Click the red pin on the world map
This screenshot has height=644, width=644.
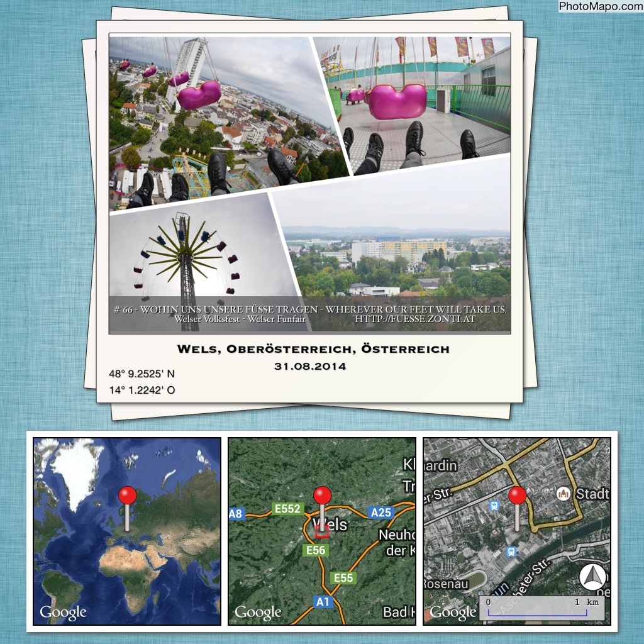click(128, 495)
